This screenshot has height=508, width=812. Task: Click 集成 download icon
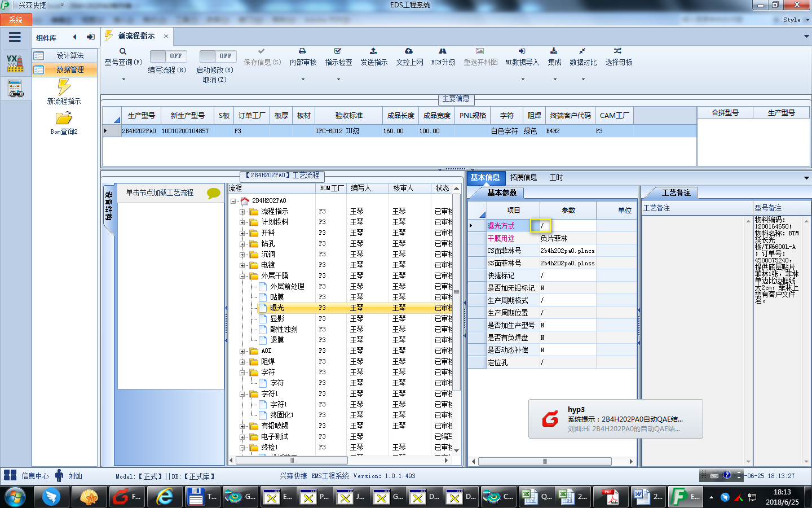tap(554, 51)
